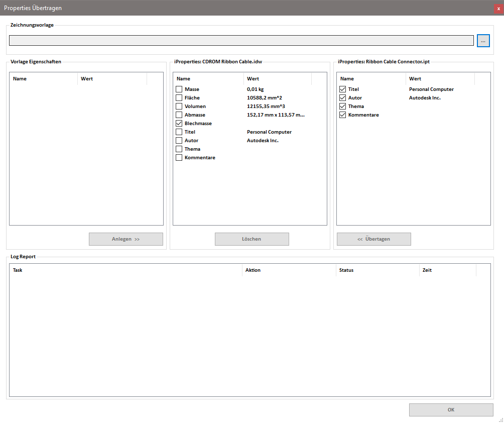Screen dimensions: 504x423
Task: Focus the Zeichnungsvorlage path field
Action: click(241, 41)
